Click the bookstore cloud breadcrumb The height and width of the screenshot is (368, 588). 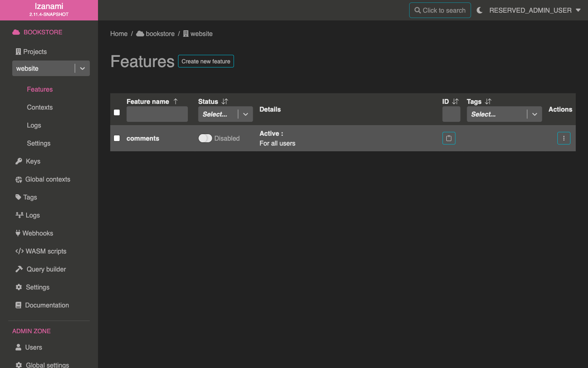tap(156, 34)
